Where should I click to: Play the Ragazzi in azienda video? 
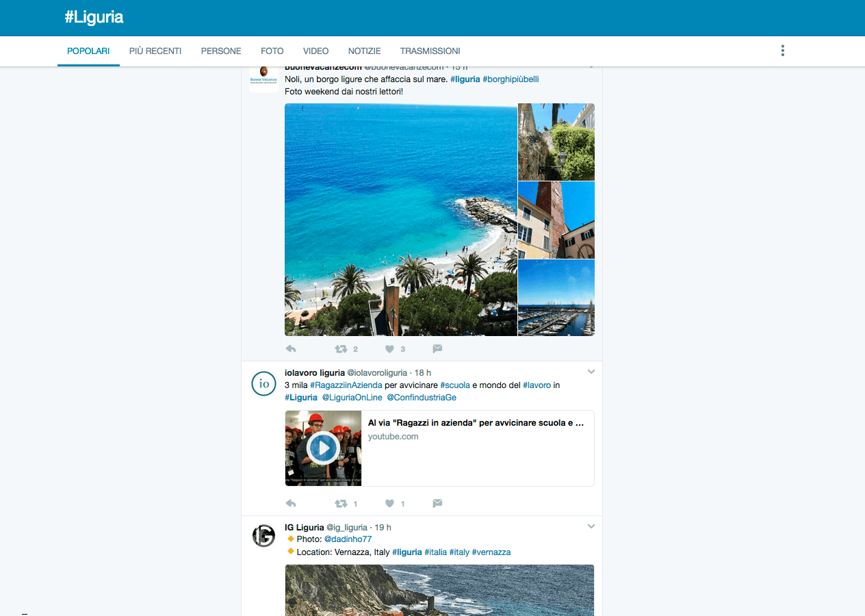(323, 448)
